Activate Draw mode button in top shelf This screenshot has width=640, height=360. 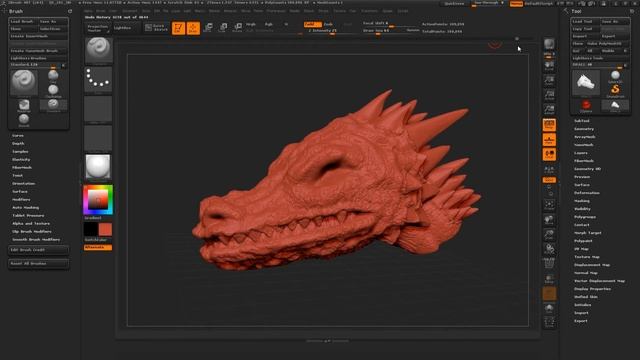(x=193, y=28)
